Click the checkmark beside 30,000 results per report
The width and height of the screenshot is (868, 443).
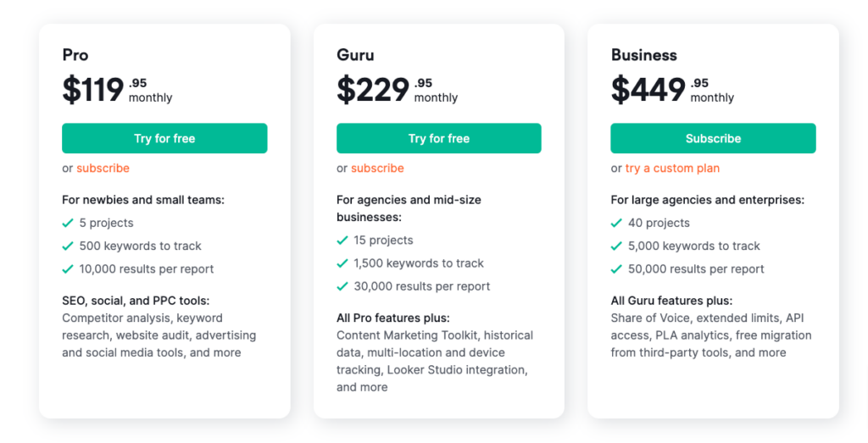pos(342,286)
